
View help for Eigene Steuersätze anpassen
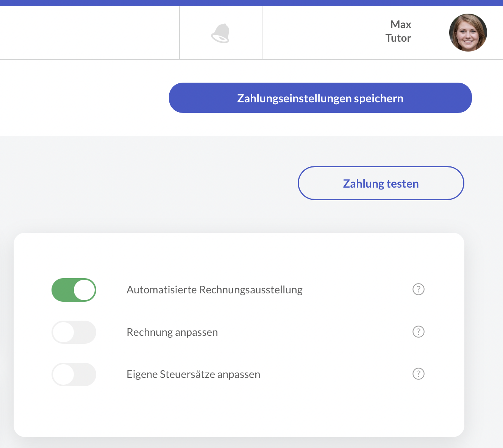[418, 374]
